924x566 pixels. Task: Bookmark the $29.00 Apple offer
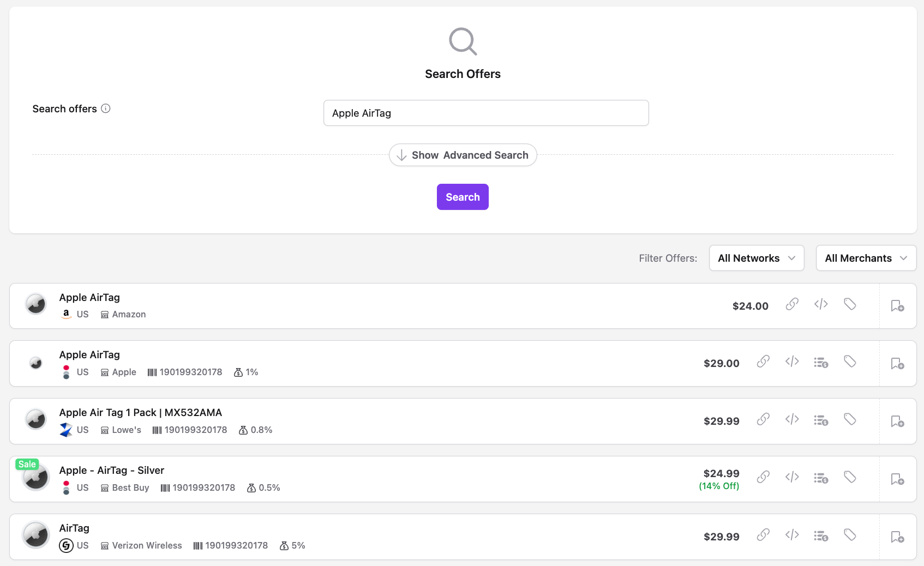(x=897, y=364)
